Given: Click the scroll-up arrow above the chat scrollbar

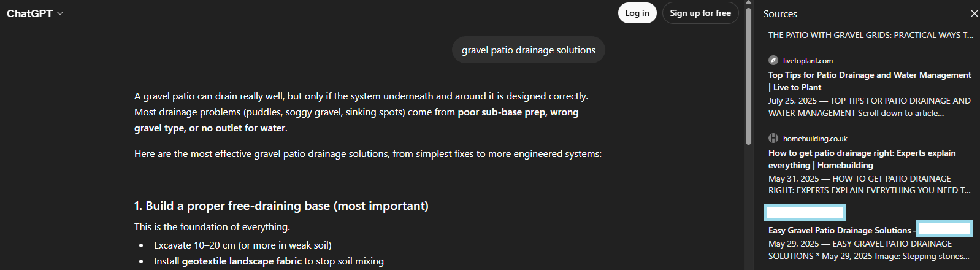Looking at the screenshot, I should point(748,2).
